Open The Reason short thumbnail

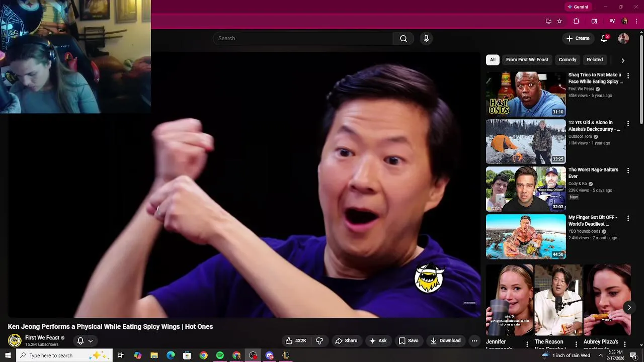[x=558, y=300]
